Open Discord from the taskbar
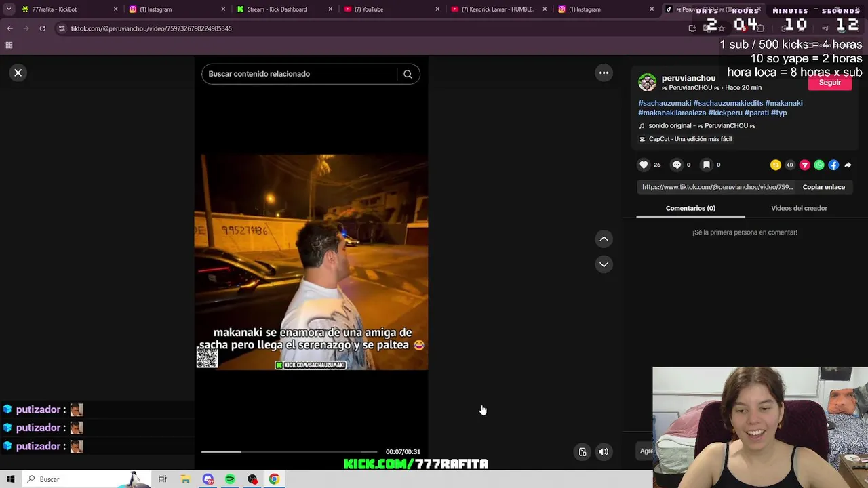Image resolution: width=868 pixels, height=488 pixels. [208, 479]
